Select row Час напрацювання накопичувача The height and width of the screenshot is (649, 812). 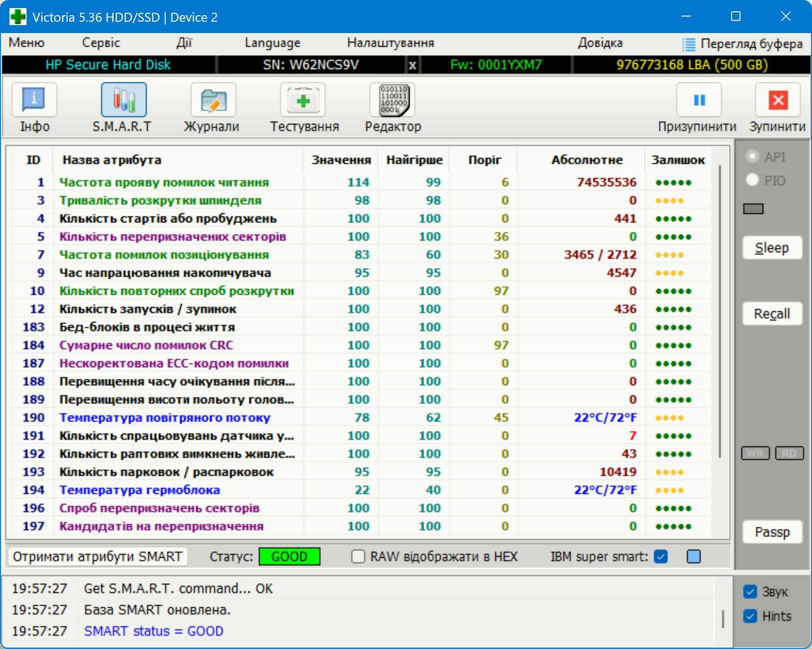(359, 272)
